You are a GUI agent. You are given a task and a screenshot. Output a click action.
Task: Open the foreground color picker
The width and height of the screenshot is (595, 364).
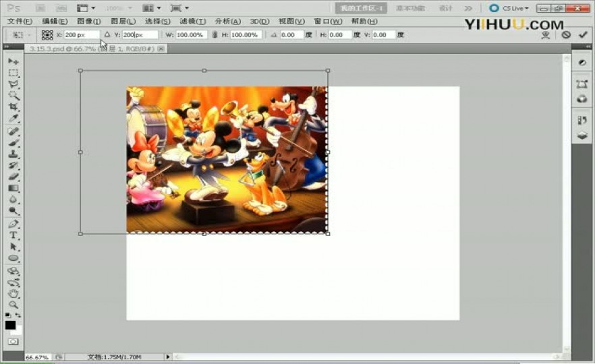(10, 325)
